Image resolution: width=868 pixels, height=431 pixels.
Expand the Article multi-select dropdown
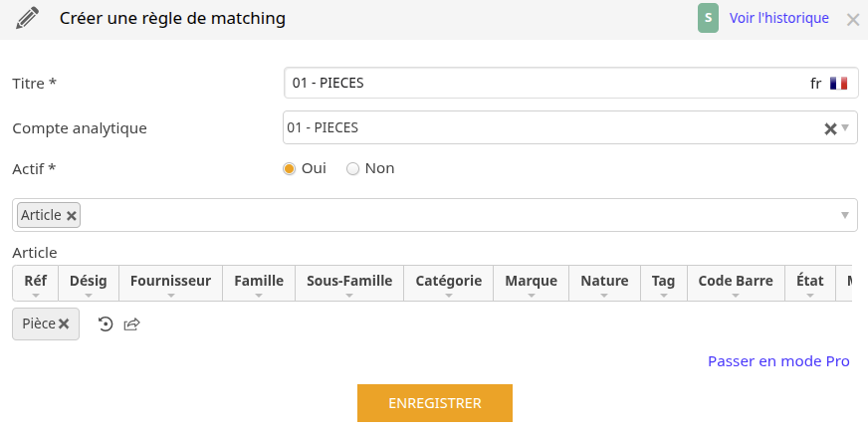click(845, 215)
